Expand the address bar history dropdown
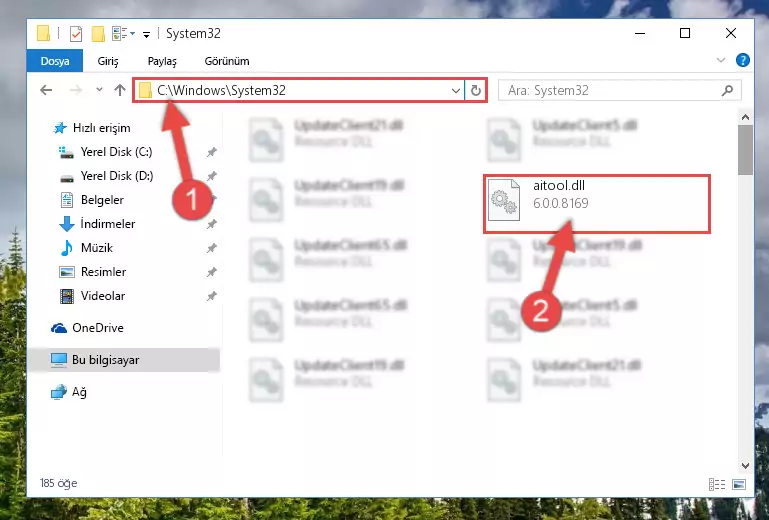 456,90
